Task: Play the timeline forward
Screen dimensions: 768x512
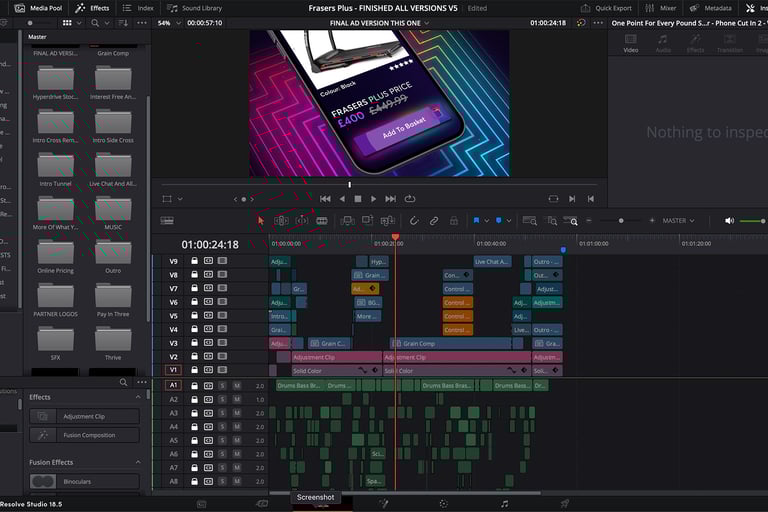Action: pos(373,199)
